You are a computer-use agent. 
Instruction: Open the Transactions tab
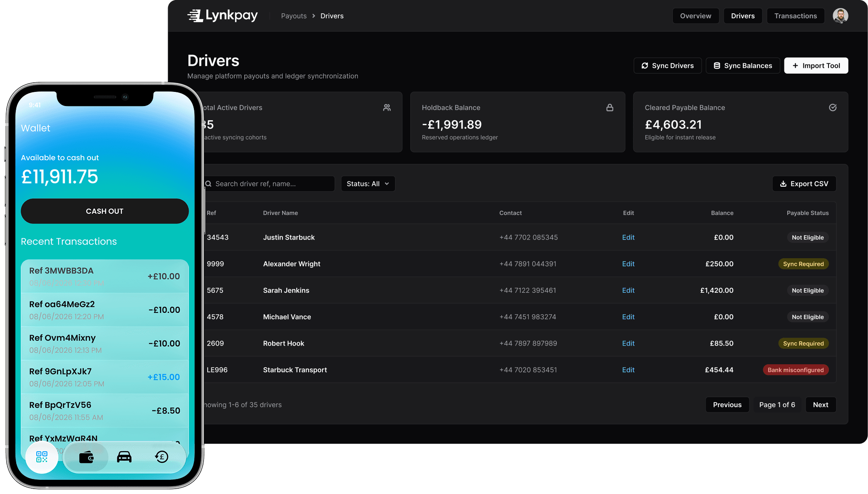coord(796,16)
